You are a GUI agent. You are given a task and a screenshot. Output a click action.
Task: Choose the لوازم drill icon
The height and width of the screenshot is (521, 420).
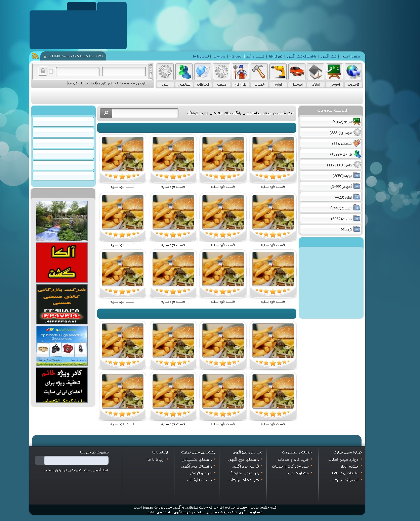278,72
